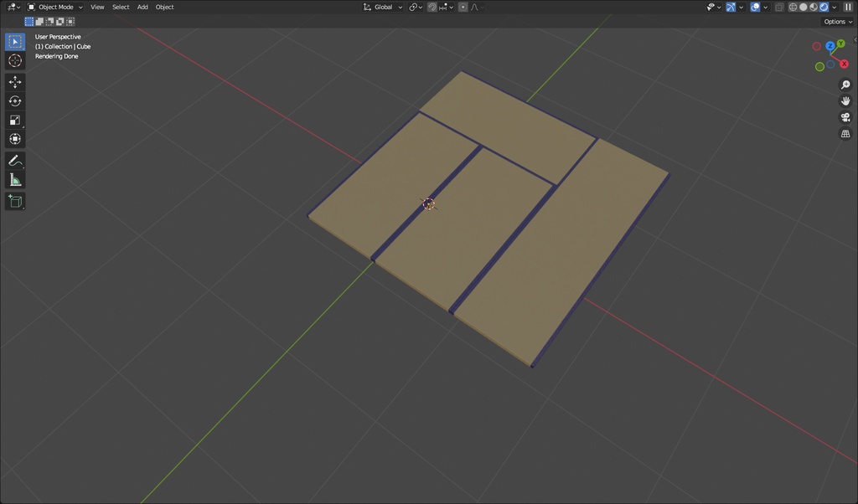Image resolution: width=858 pixels, height=504 pixels.
Task: Select the Measure tool
Action: click(15, 180)
